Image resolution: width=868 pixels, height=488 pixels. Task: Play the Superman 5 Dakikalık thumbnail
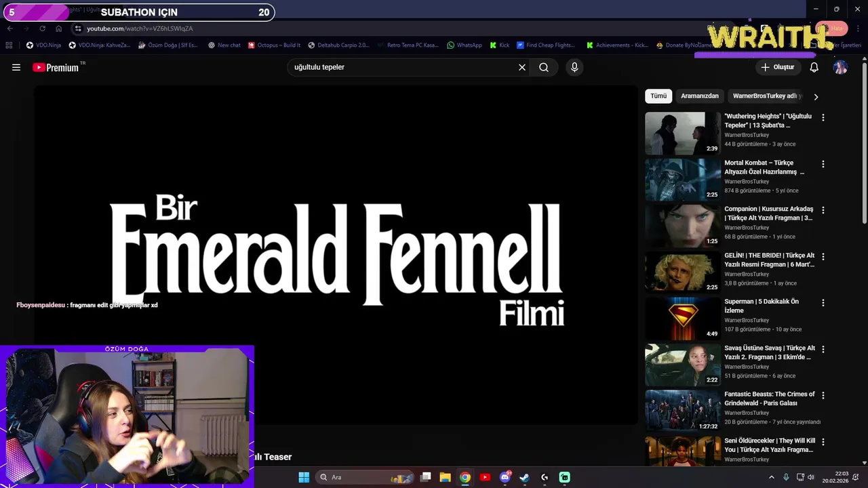click(x=683, y=319)
